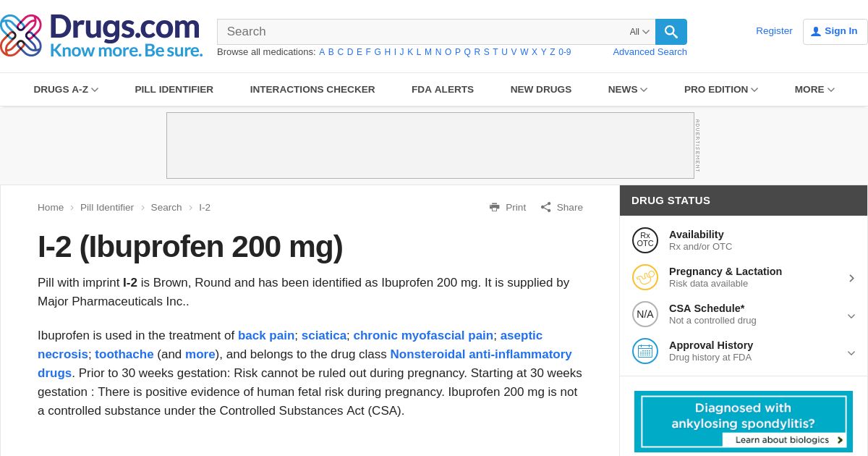
Task: Browse medications starting with letter M
Action: [428, 52]
